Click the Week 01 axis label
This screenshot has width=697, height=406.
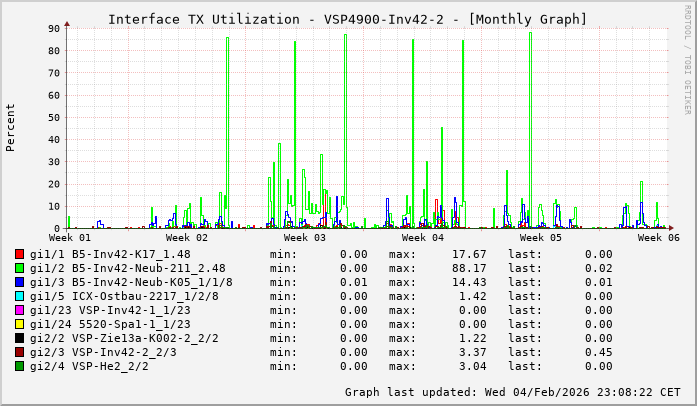pyautogui.click(x=69, y=238)
